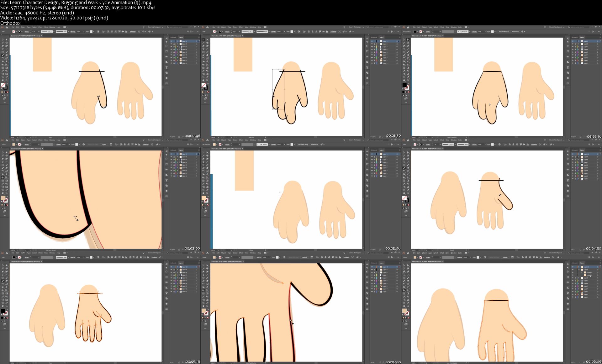Viewport: 602px width, 364px height.
Task: Click the Home icon in the 00:03:46 frame
Action: coord(208,140)
